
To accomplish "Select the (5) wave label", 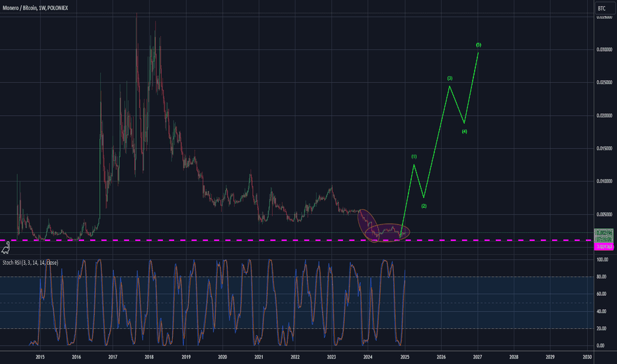I will point(479,45).
